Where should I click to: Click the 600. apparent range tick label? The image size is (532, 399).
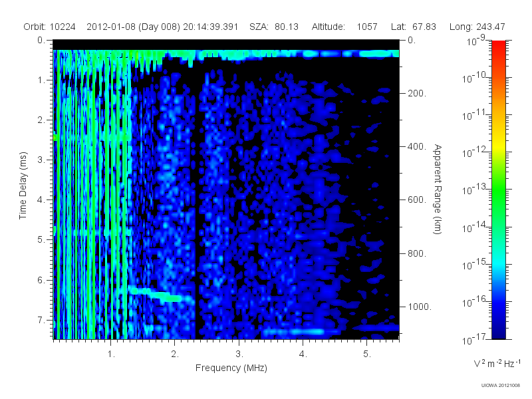coord(417,200)
